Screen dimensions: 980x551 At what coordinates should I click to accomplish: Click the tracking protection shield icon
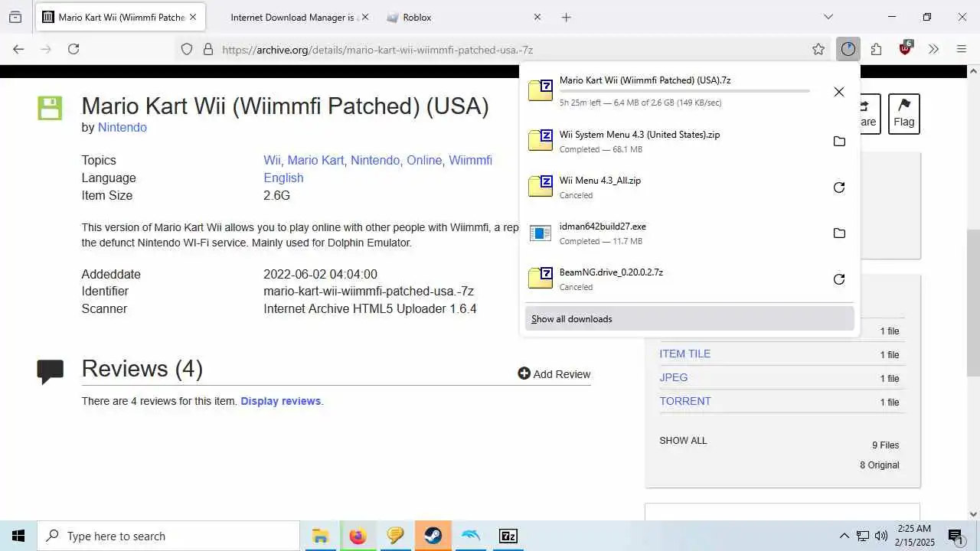[187, 49]
